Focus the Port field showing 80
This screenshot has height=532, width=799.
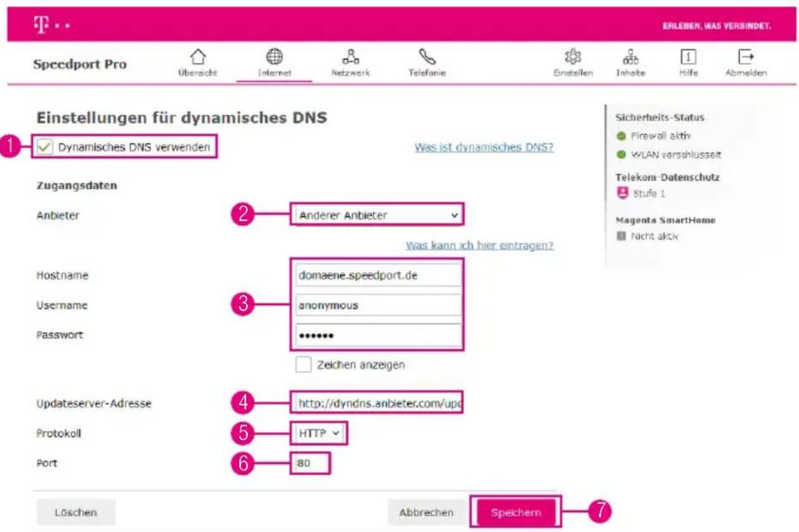click(311, 463)
